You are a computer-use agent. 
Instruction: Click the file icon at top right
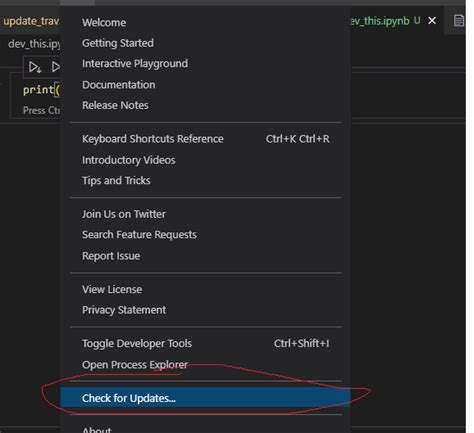click(x=459, y=21)
